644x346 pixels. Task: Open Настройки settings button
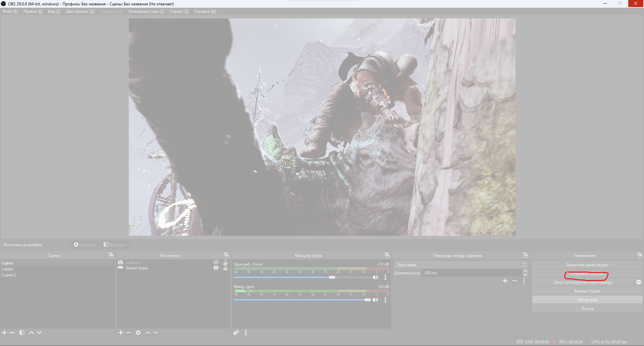tap(587, 300)
